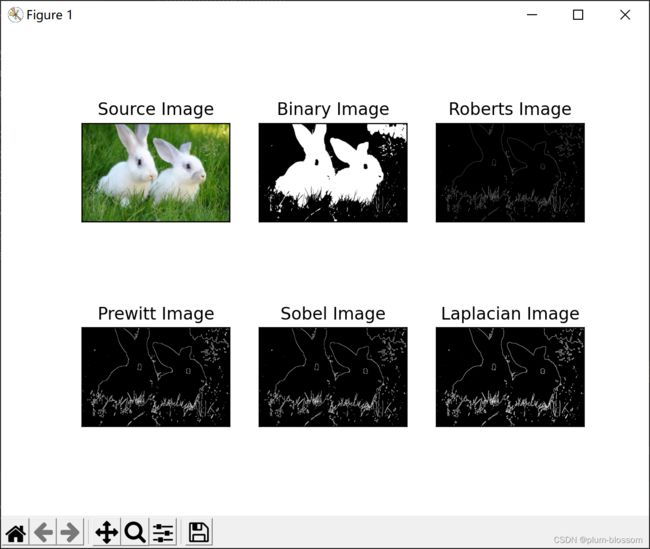
Task: Close the Figure 1 window
Action: 625,15
